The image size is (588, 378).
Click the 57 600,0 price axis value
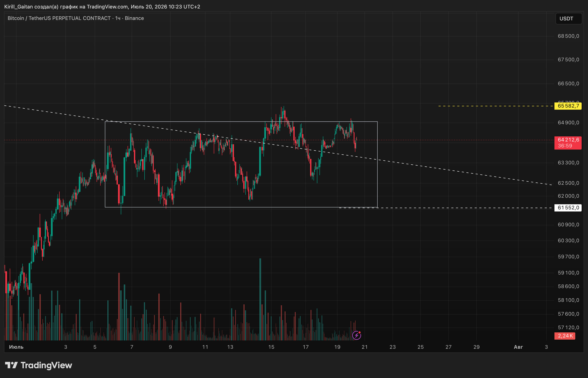tap(568, 314)
